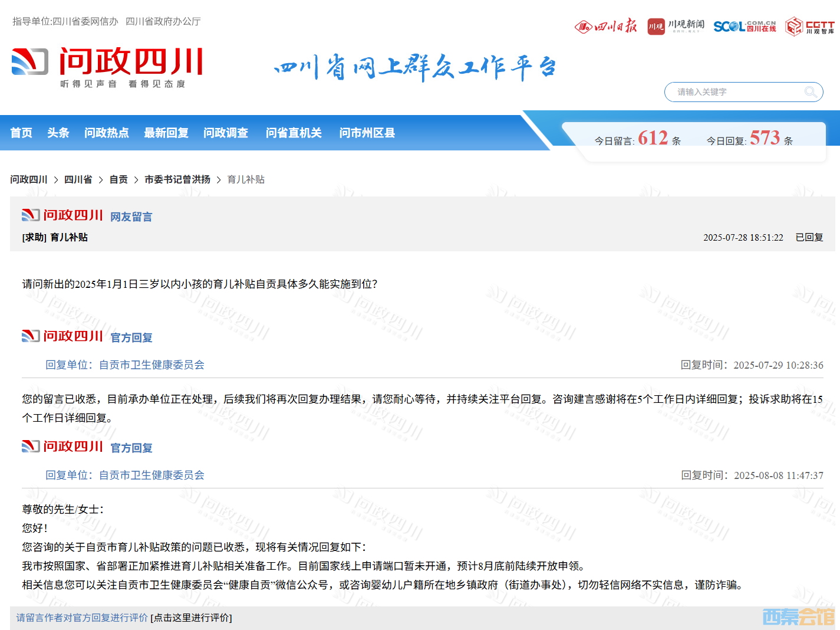
Task: Open the 最新回复 navigation item
Action: 166,133
